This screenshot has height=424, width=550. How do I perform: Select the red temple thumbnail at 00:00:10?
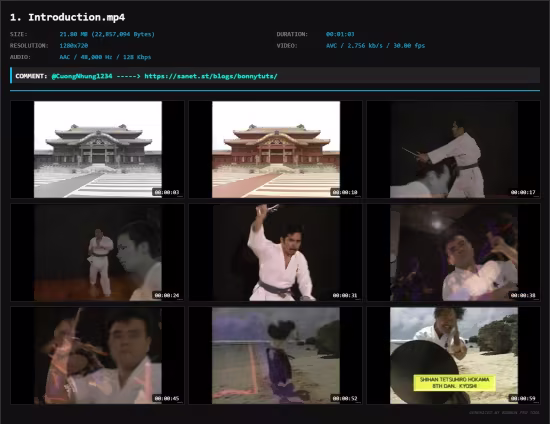click(276, 149)
